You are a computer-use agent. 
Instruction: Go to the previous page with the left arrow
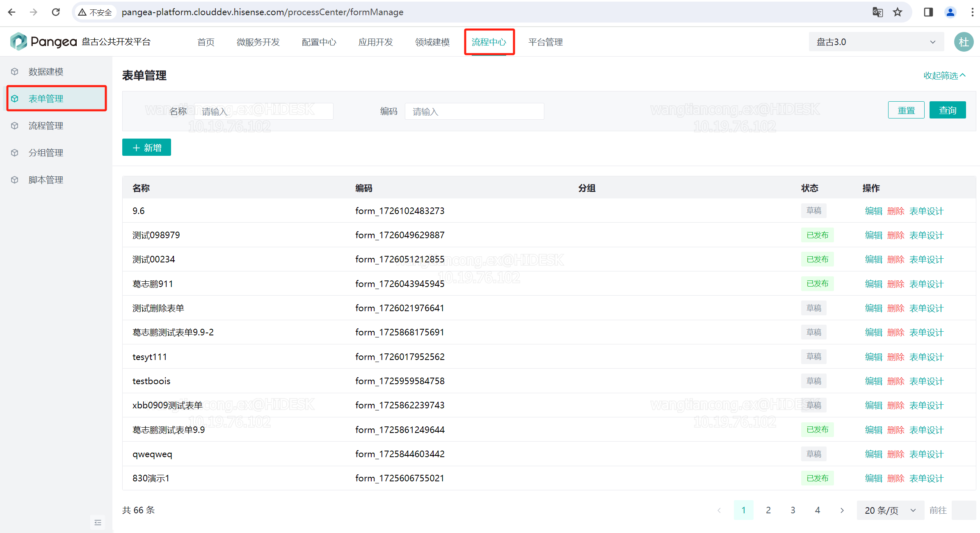[x=719, y=510]
